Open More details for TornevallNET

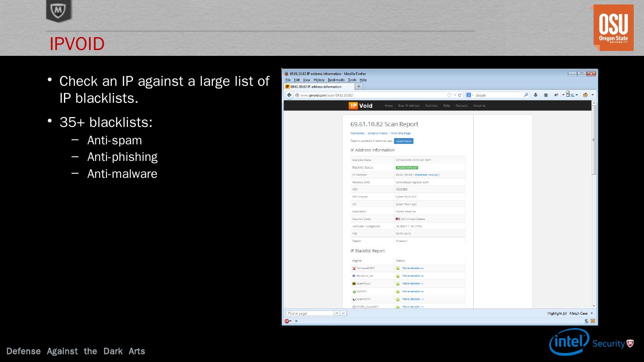(413, 269)
